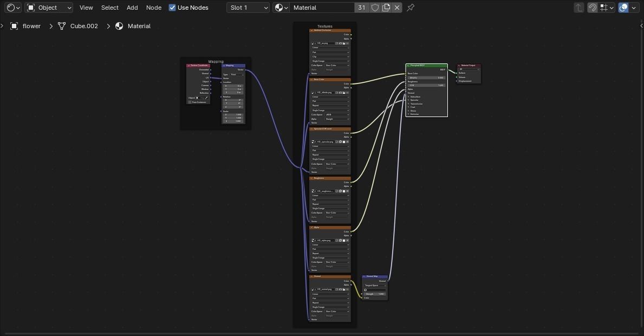Viewport: 644px width, 336px height.
Task: Open the editor type selector icon
Action: point(14,8)
